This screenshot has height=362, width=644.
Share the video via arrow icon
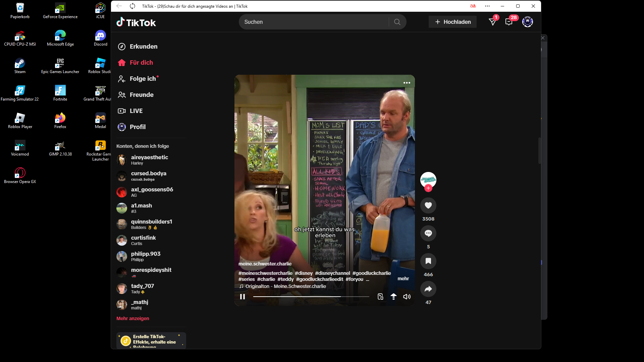(428, 289)
